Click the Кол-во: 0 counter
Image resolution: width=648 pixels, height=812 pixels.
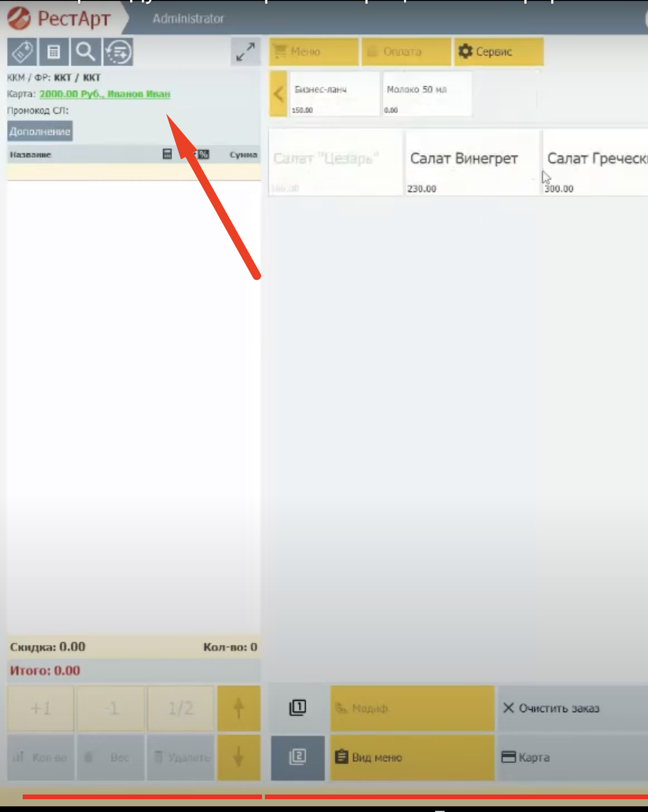pyautogui.click(x=230, y=647)
